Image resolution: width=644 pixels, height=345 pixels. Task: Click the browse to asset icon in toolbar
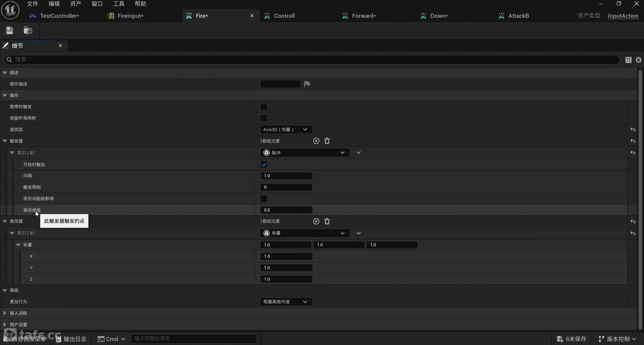click(28, 31)
